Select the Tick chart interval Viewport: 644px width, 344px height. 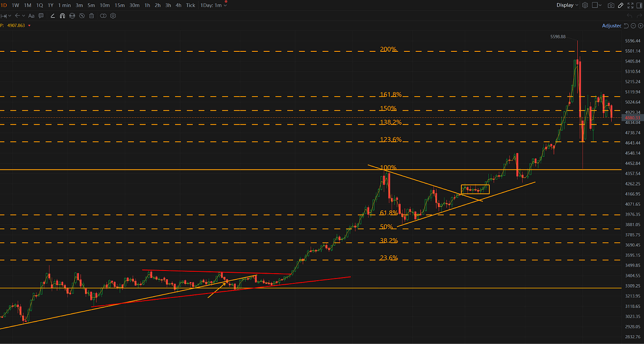(x=191, y=5)
